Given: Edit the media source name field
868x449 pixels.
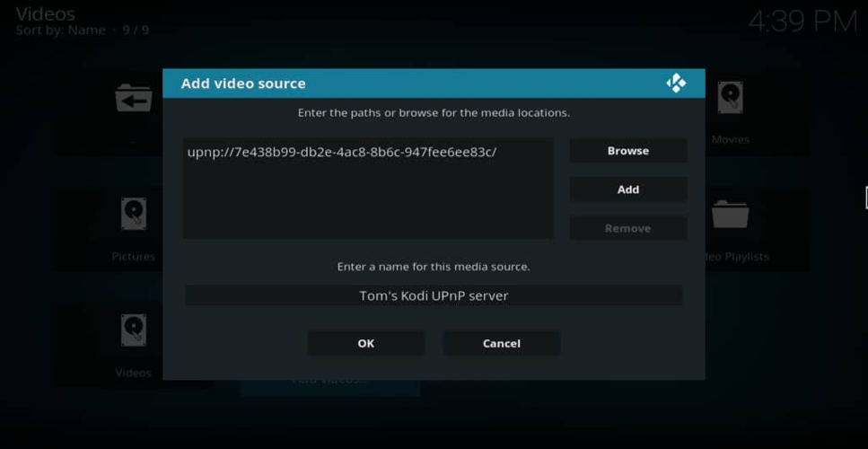Looking at the screenshot, I should [434, 295].
